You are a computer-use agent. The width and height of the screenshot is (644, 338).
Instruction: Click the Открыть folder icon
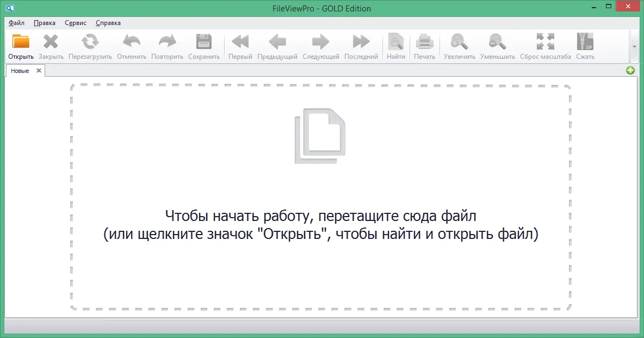click(21, 42)
